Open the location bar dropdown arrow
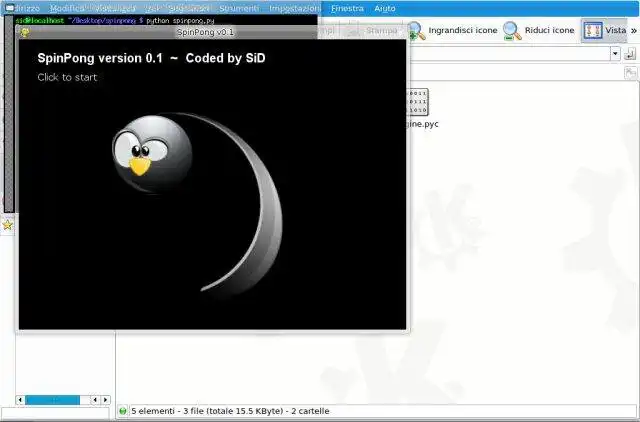This screenshot has height=422, width=640. tap(615, 53)
